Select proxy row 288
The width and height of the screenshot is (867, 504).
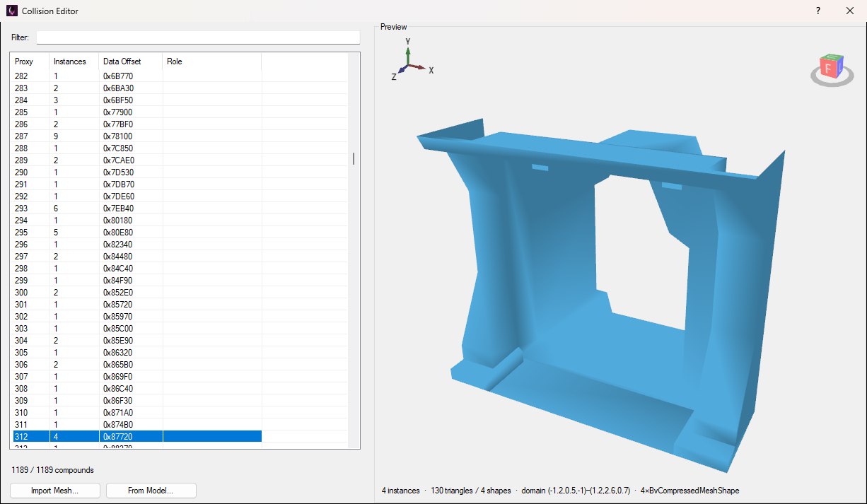[137, 148]
